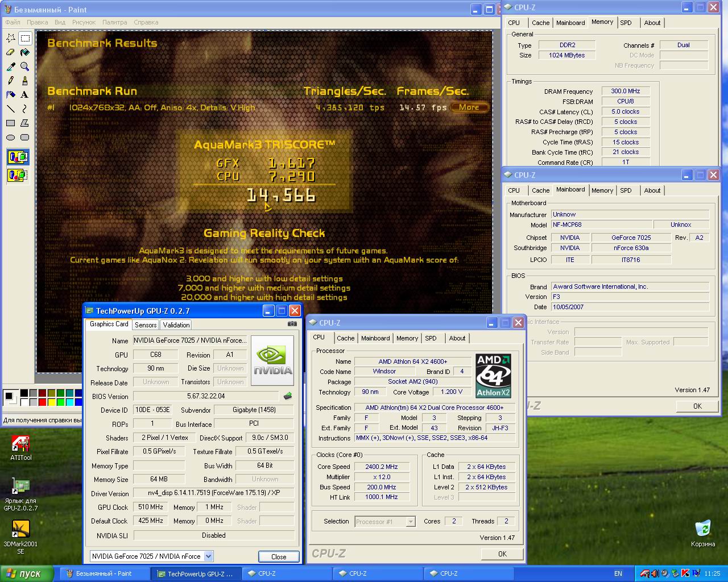
Task: Select the Free-Form Select tool in Paint
Action: [x=11, y=38]
